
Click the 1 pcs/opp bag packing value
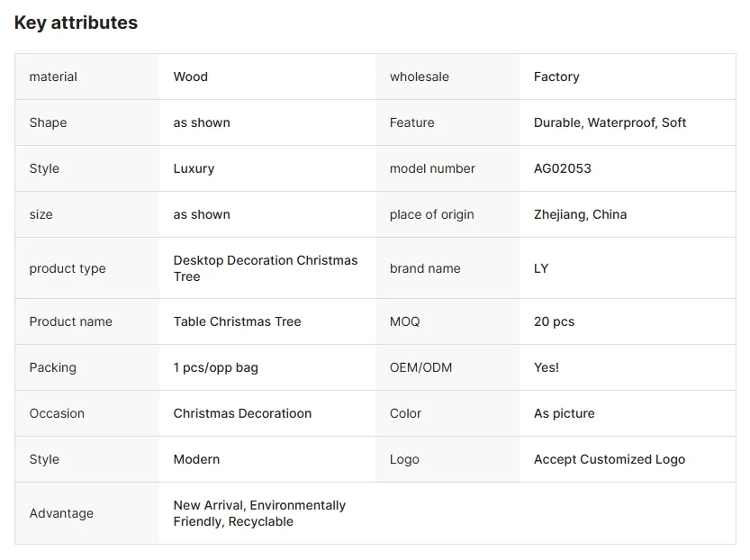point(216,367)
